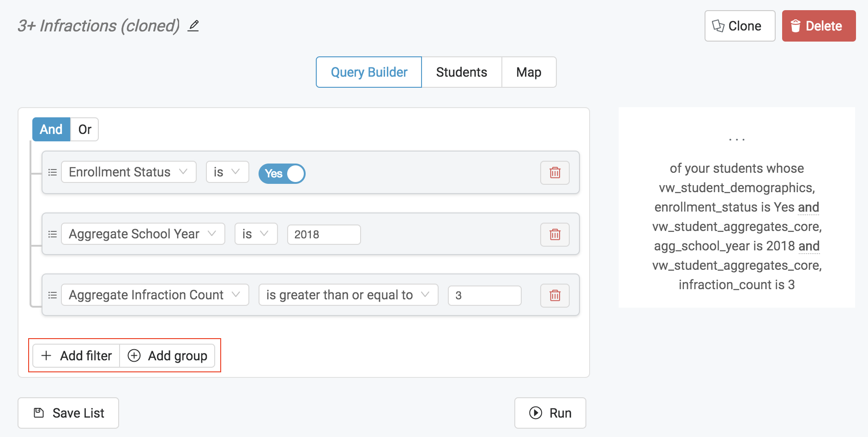Open the 'is greater than or equal to' dropdown

click(x=349, y=295)
